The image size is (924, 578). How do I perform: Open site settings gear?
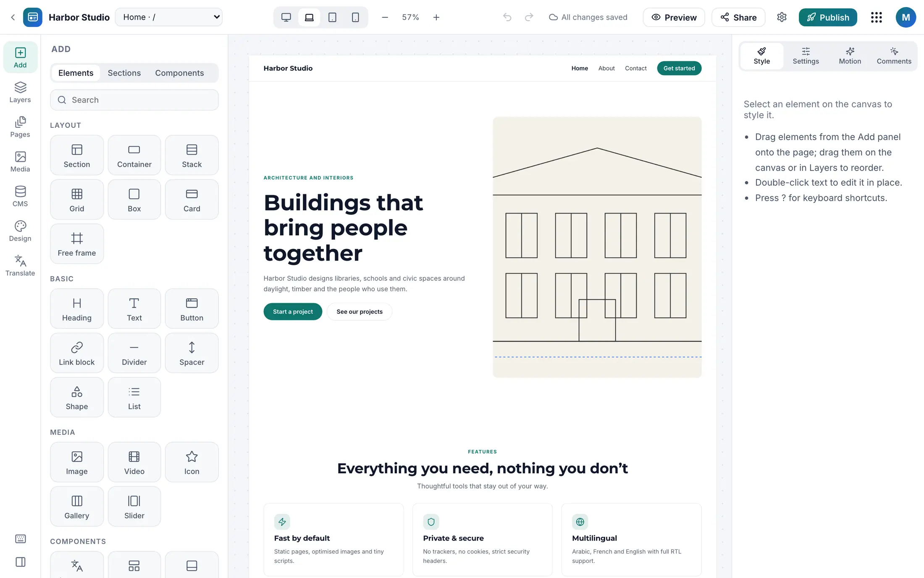782,17
